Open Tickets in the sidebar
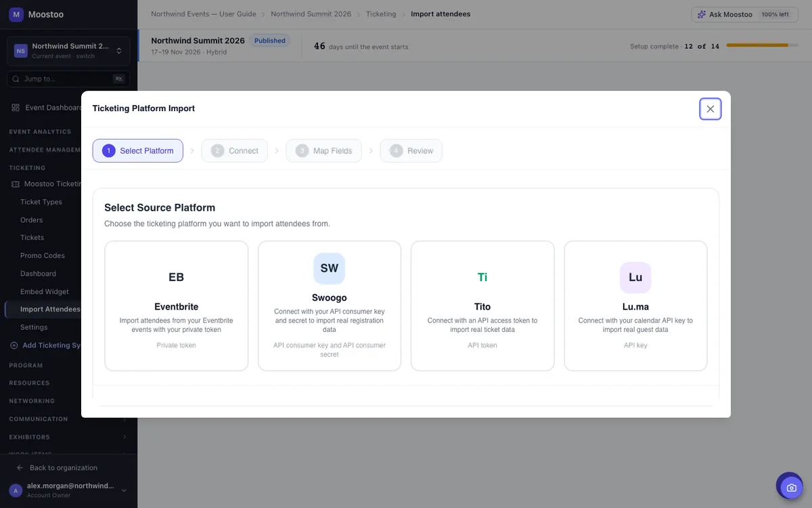The height and width of the screenshot is (508, 812). tap(32, 238)
